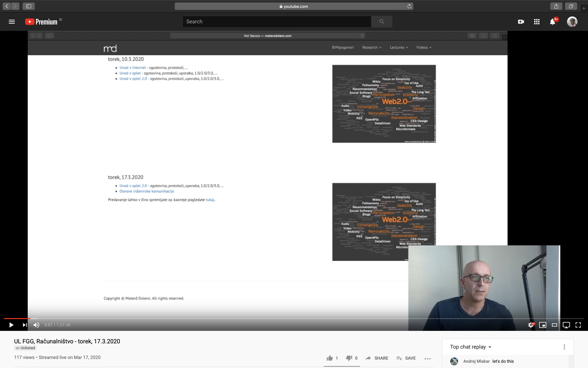Image resolution: width=588 pixels, height=368 pixels.
Task: Open AirPlay casting options
Action: coord(566,325)
